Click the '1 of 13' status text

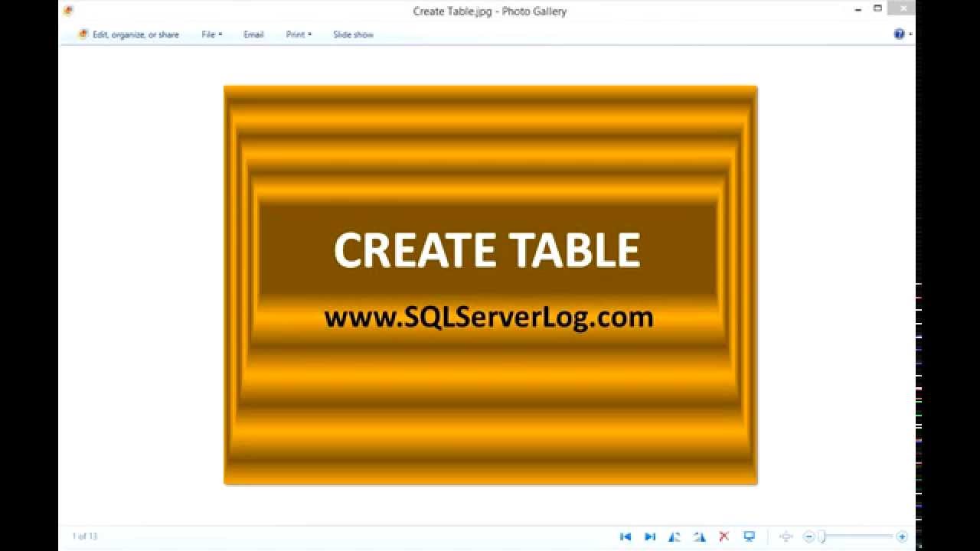pyautogui.click(x=84, y=536)
